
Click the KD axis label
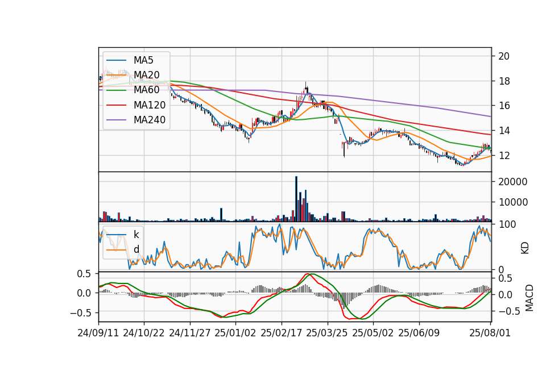(525, 248)
